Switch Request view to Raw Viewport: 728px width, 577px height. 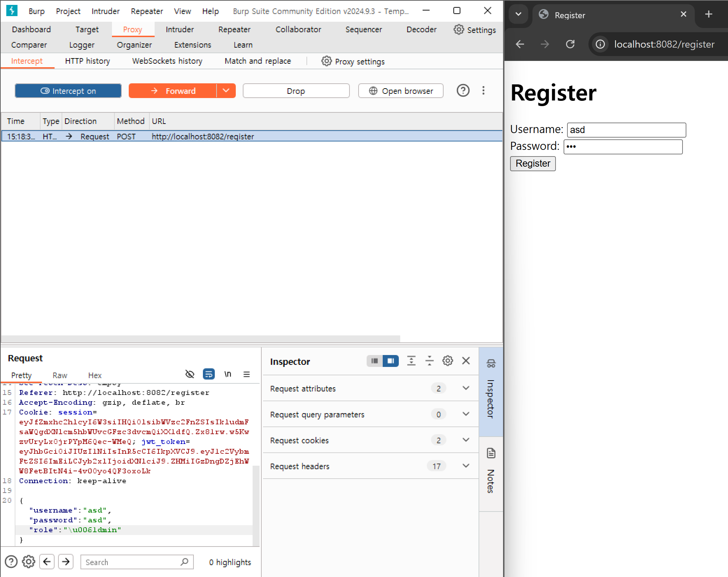pyautogui.click(x=60, y=375)
